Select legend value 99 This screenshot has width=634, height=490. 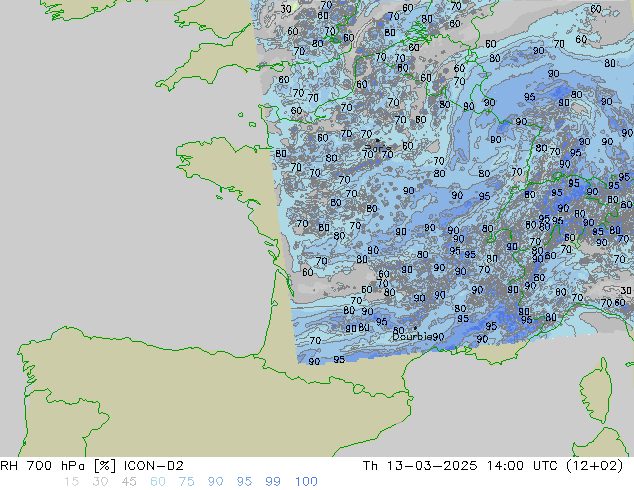coord(273,482)
